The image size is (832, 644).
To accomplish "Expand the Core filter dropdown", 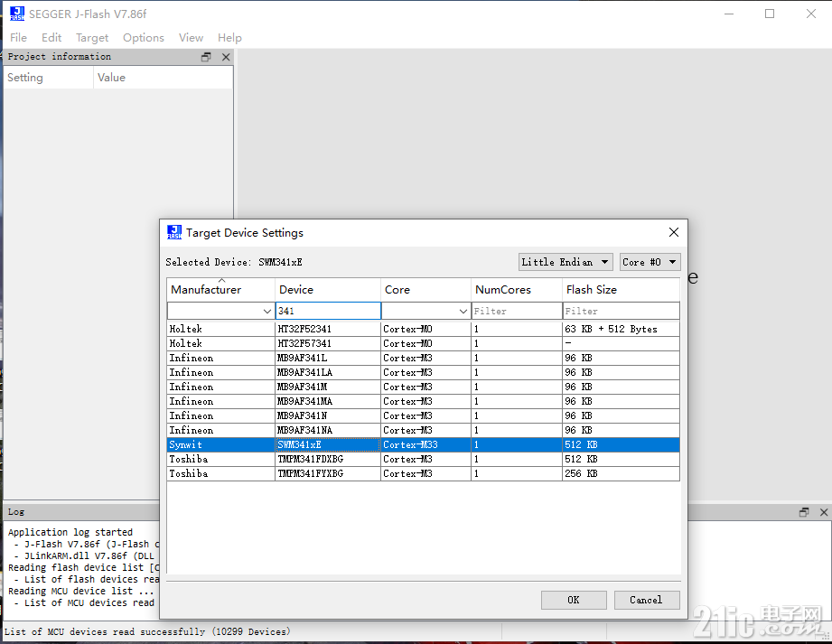I will 463,312.
